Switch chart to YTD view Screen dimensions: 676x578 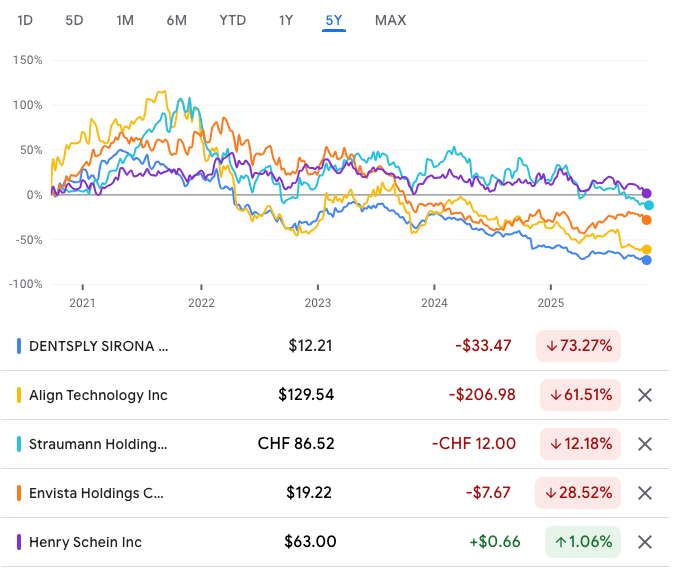click(232, 20)
